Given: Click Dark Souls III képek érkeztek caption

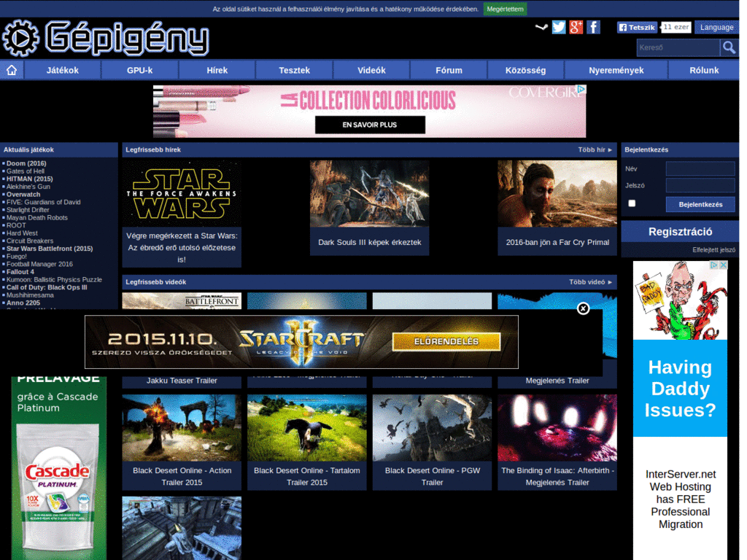Looking at the screenshot, I should pyautogui.click(x=369, y=242).
